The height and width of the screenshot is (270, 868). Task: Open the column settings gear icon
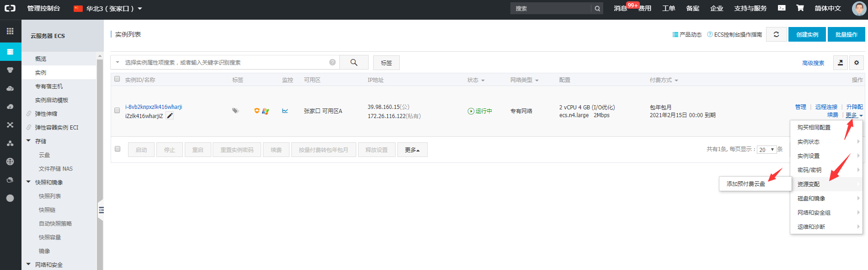(x=857, y=63)
